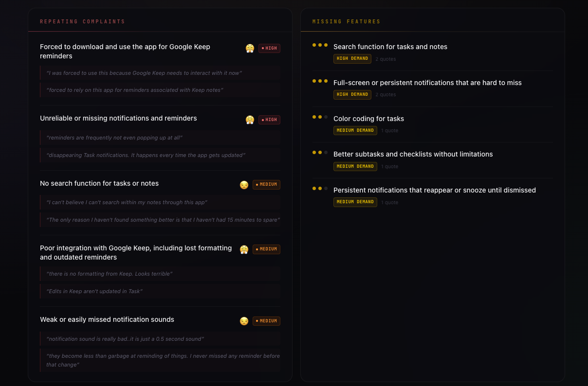This screenshot has width=588, height=386.
Task: Click HIGH DEMAND badge under Full-screen notifications
Action: pyautogui.click(x=352, y=94)
